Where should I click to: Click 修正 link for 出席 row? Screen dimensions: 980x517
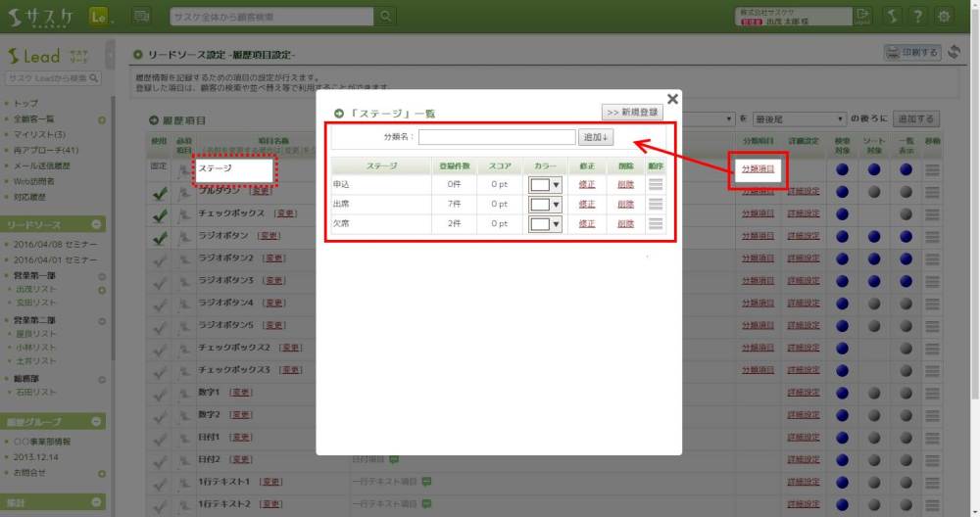pos(586,204)
